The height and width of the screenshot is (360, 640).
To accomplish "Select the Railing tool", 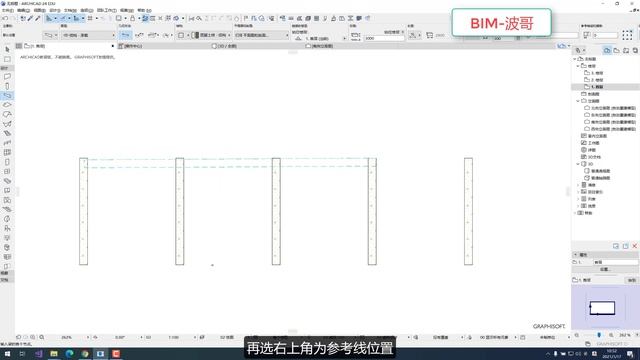I will (7, 143).
